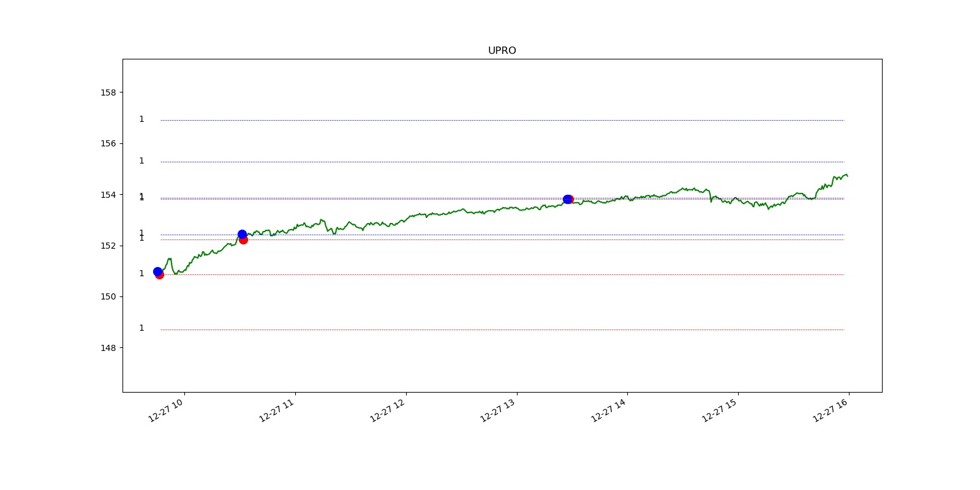This screenshot has height=490, width=980.
Task: Click the y-axis label 152
Action: click(108, 246)
